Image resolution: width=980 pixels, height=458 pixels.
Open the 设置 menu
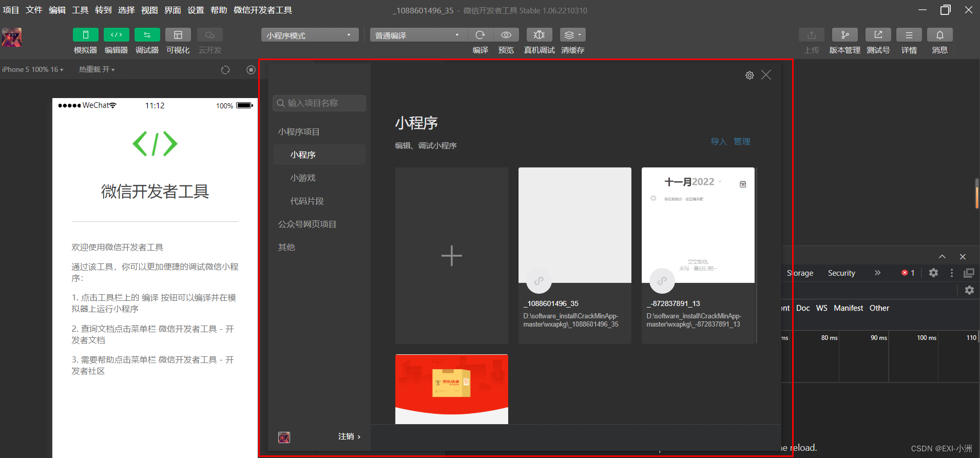pos(196,10)
